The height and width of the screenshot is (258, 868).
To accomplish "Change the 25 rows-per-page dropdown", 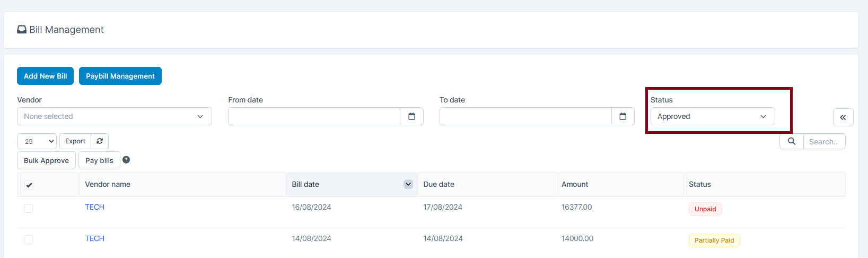I will pos(37,141).
